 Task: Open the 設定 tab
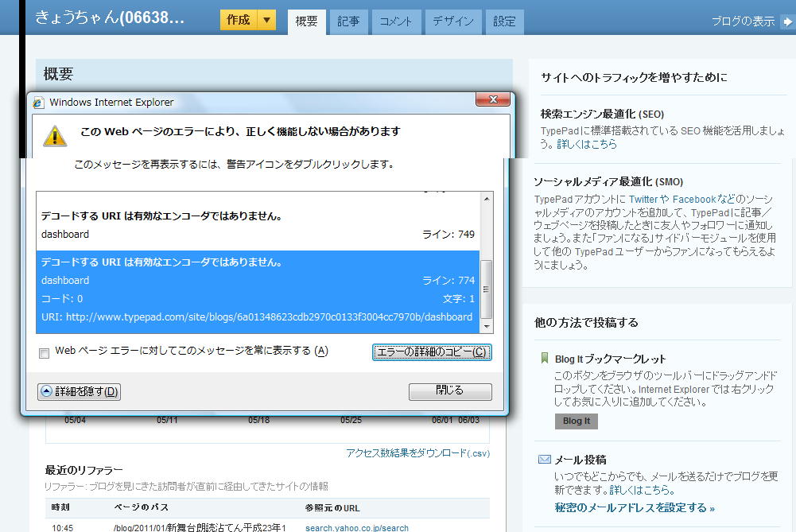pyautogui.click(x=504, y=21)
